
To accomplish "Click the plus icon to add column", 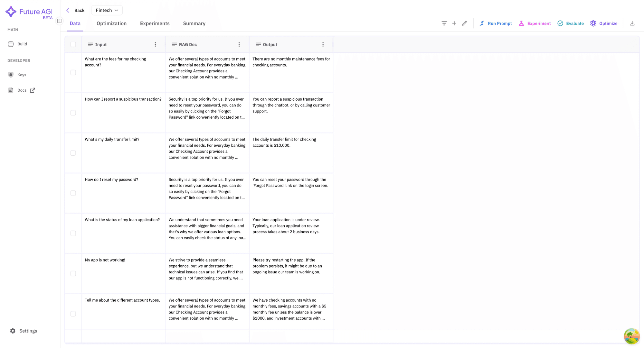I will click(x=454, y=23).
